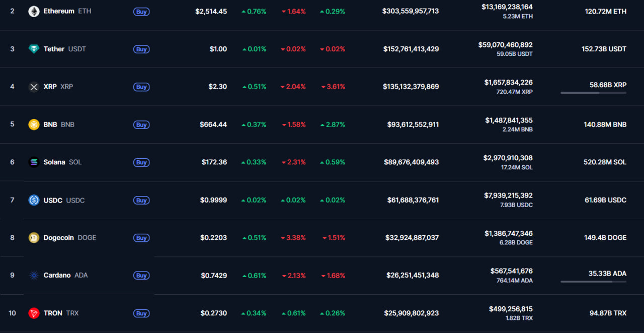Click circulating supply 149.4B DOGE
Image resolution: width=644 pixels, height=333 pixels.
coord(605,238)
